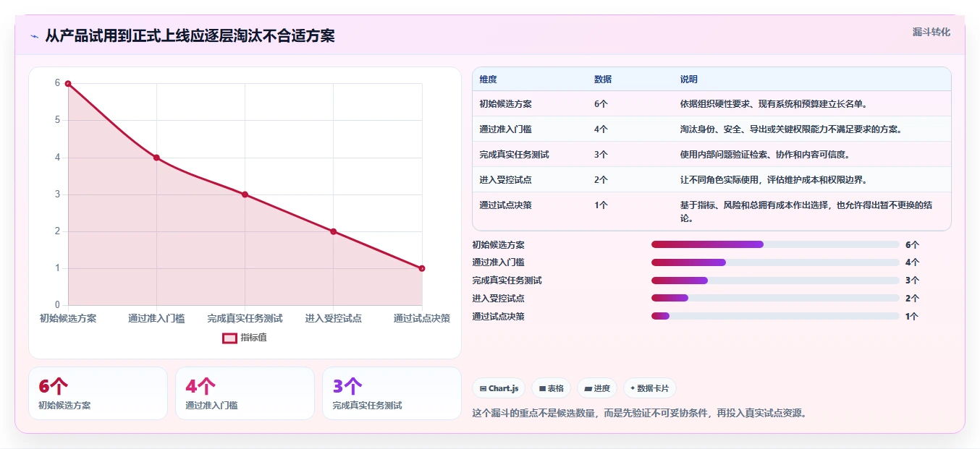Screen dimensions: 980x449
Task: Click the chart data point for 通过试点决策
Action: [422, 268]
